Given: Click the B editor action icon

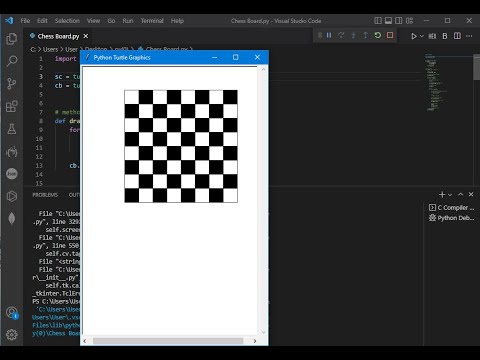Looking at the screenshot, I should 445,36.
